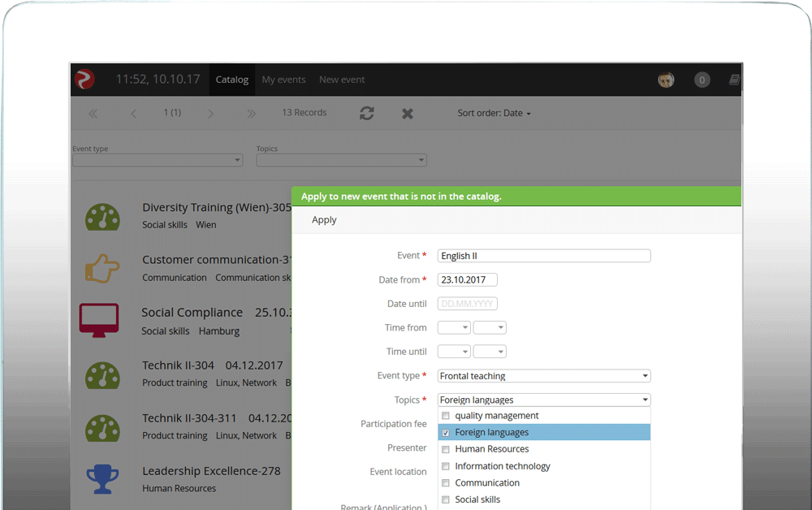Click the Hamburg location label

(x=219, y=331)
